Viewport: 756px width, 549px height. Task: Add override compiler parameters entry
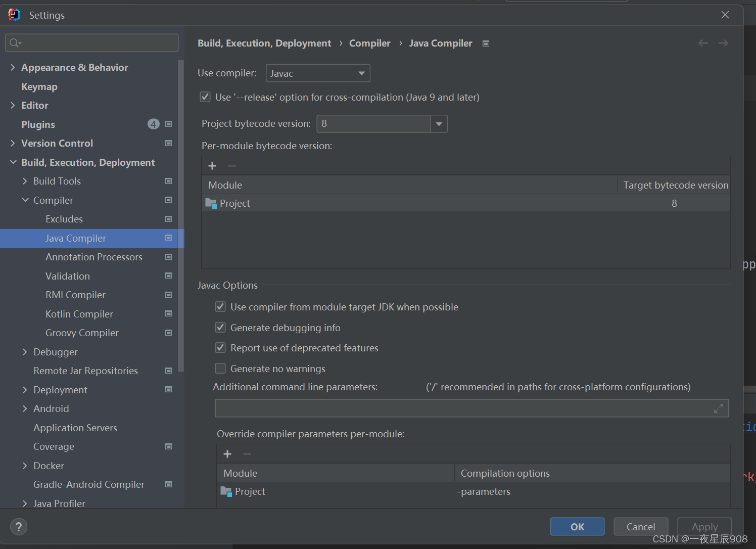tap(227, 454)
